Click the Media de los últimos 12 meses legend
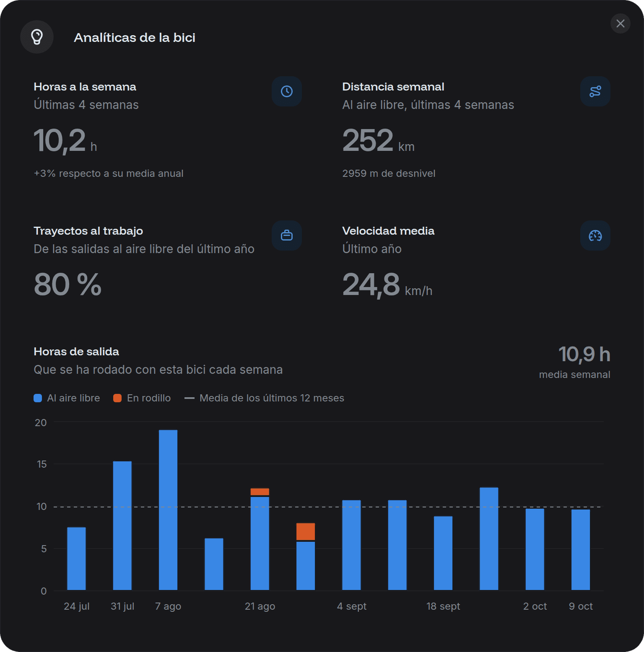The image size is (644, 652). [x=264, y=398]
